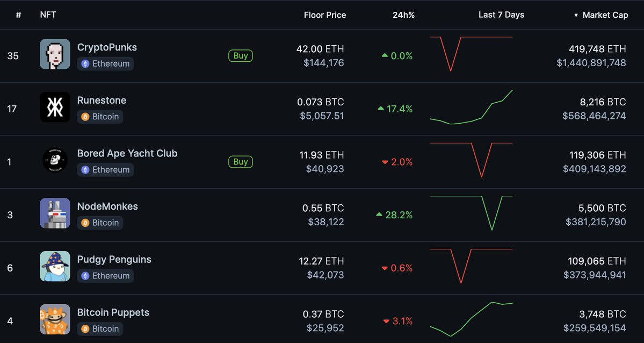Click the Runestone 7-day sparkline chart
The image size is (644, 343).
pyautogui.click(x=471, y=107)
